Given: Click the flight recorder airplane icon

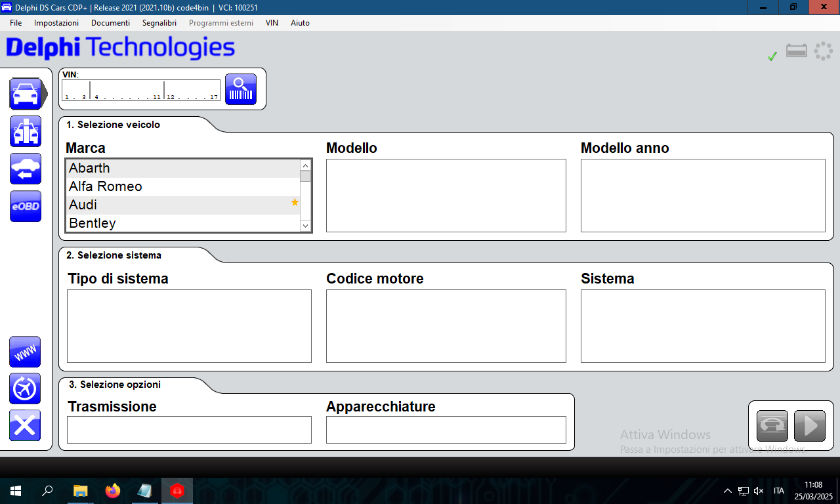Looking at the screenshot, I should pyautogui.click(x=25, y=388).
